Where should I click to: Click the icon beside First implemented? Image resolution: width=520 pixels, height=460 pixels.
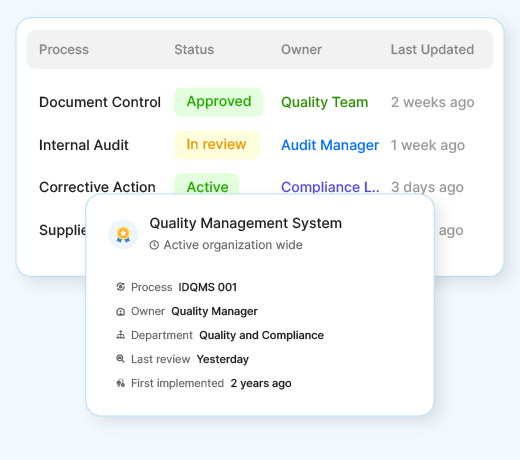[121, 383]
